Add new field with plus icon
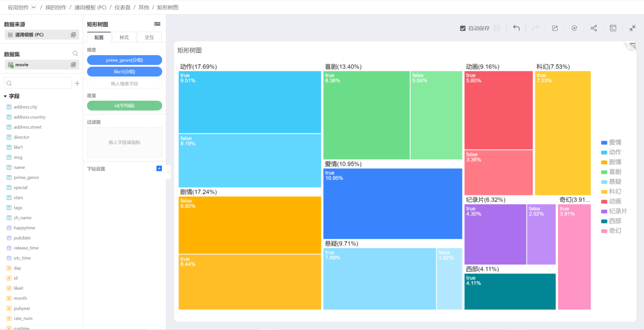The image size is (644, 330). 77,83
